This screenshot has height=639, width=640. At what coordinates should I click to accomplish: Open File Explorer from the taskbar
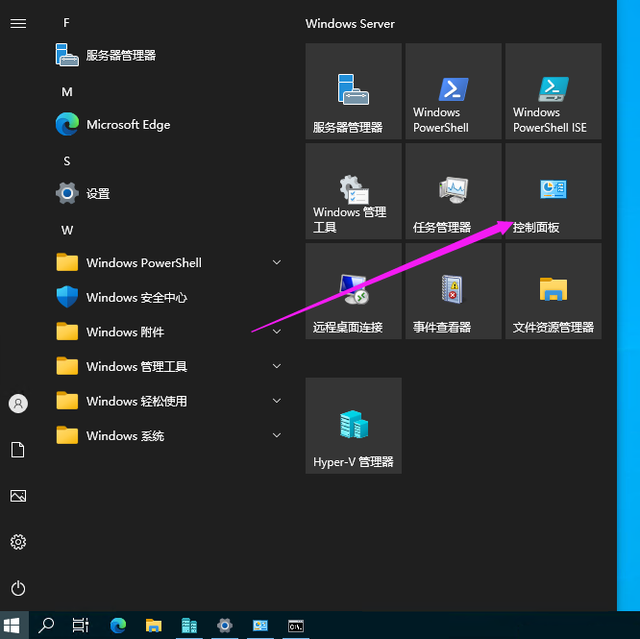coord(153,625)
